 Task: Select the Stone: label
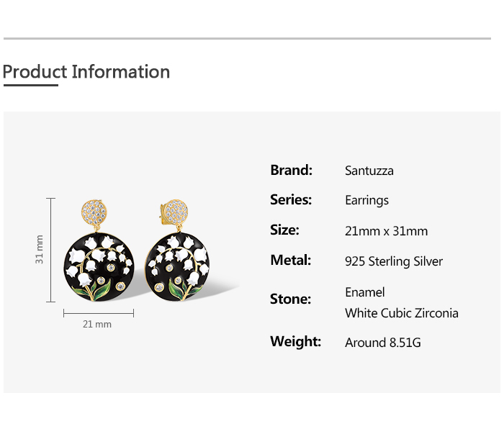click(x=290, y=299)
